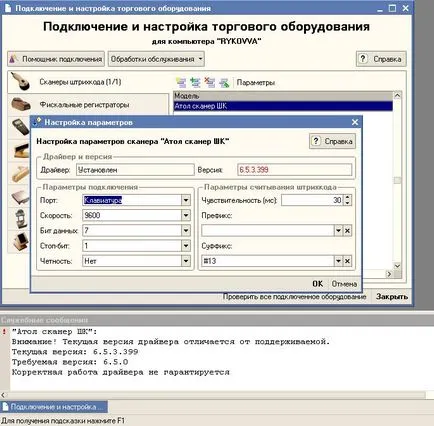Open Справка in the parameters dialog

332,141
